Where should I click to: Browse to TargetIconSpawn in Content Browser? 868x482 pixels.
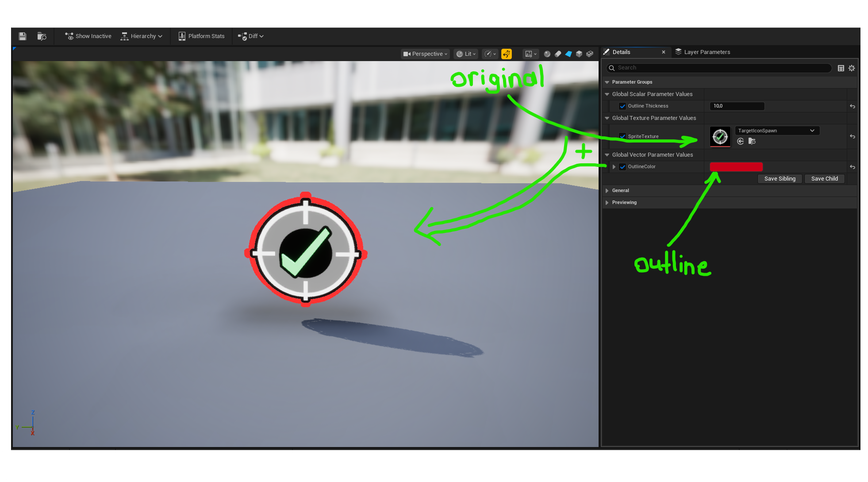(x=752, y=141)
